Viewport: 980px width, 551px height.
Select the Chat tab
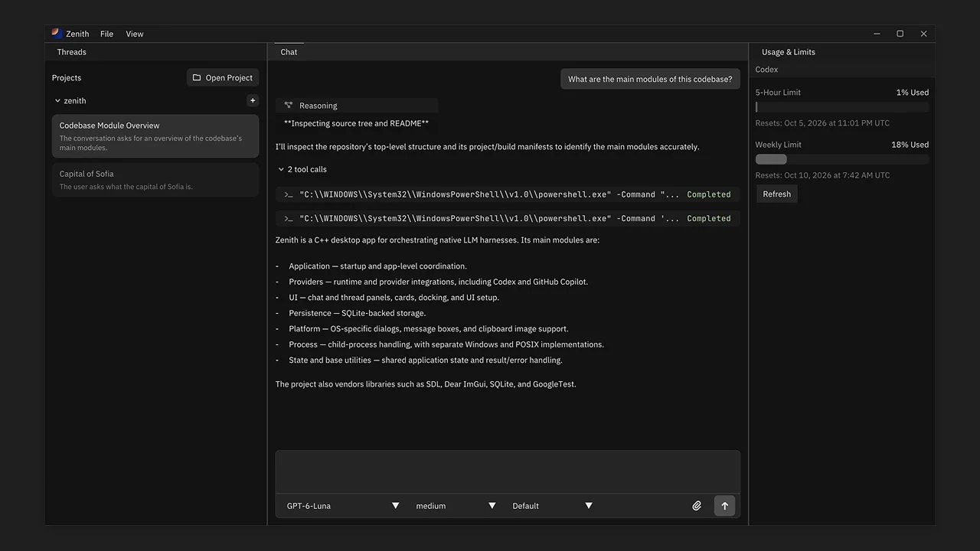[x=289, y=52]
